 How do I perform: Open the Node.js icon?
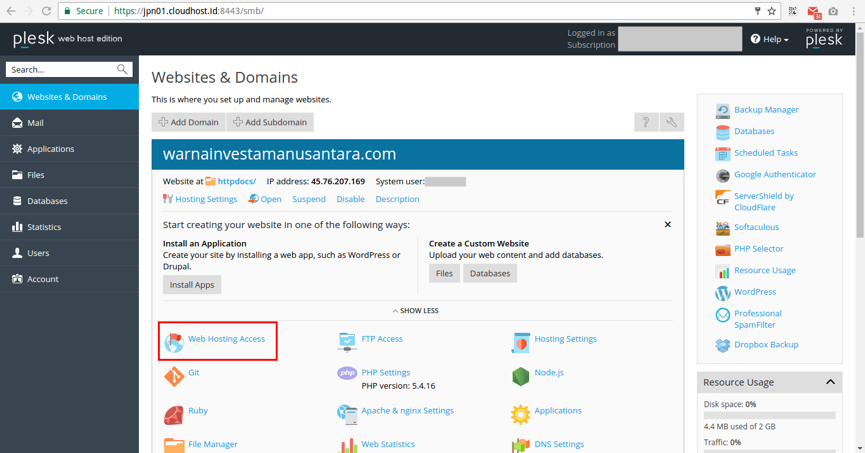click(520, 376)
